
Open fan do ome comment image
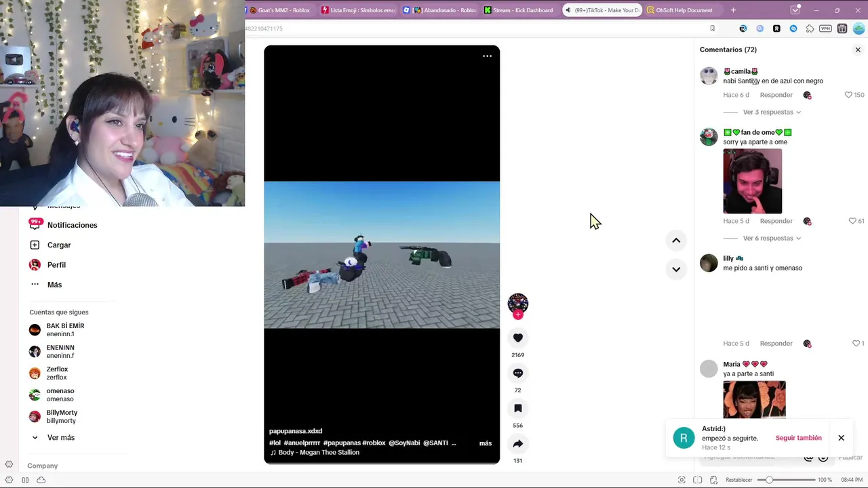pos(753,181)
